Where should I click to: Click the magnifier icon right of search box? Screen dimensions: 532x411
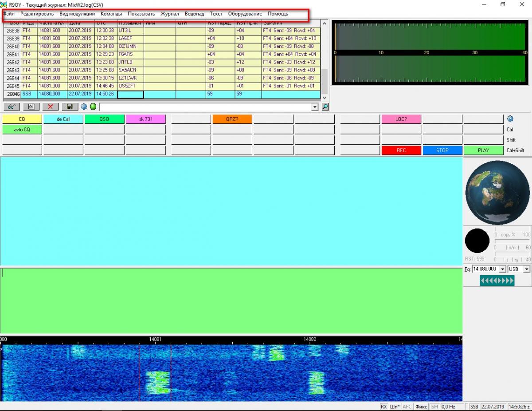pyautogui.click(x=325, y=107)
